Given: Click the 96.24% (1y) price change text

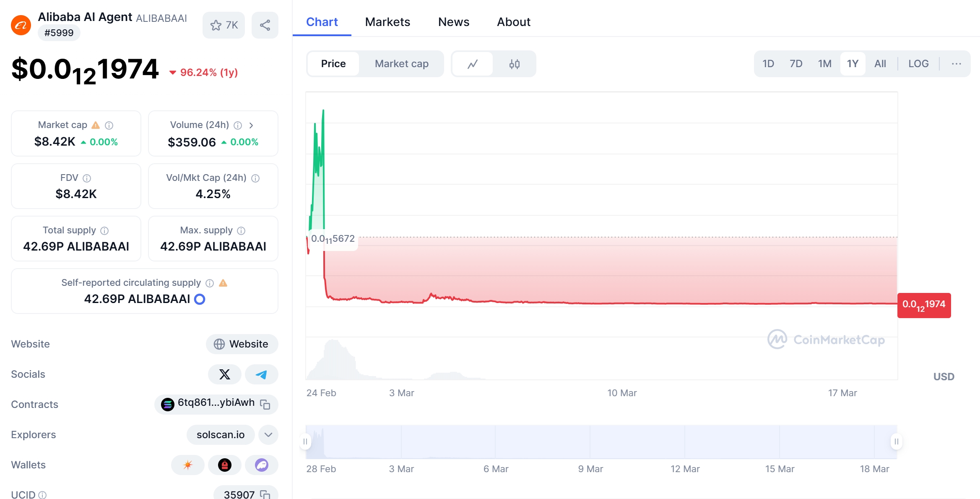Looking at the screenshot, I should tap(209, 73).
